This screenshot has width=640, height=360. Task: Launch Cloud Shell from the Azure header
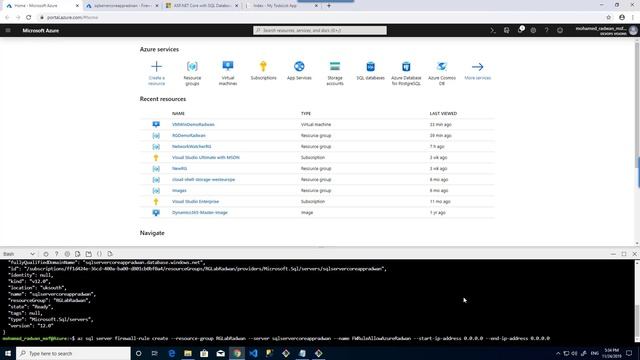click(493, 30)
